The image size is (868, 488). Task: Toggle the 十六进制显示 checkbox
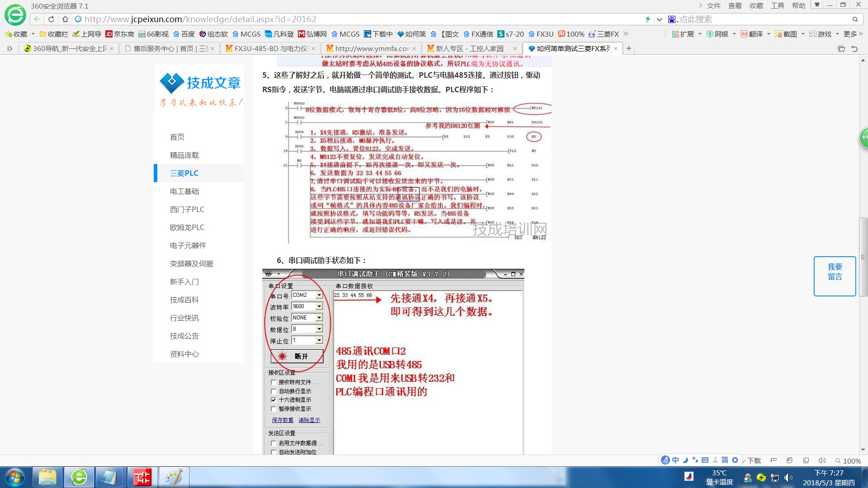tap(274, 400)
